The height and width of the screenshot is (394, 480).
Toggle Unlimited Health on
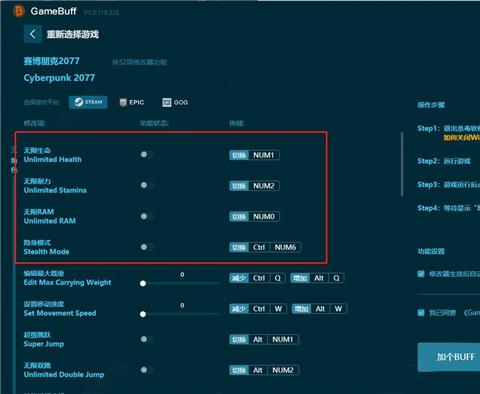(x=146, y=154)
